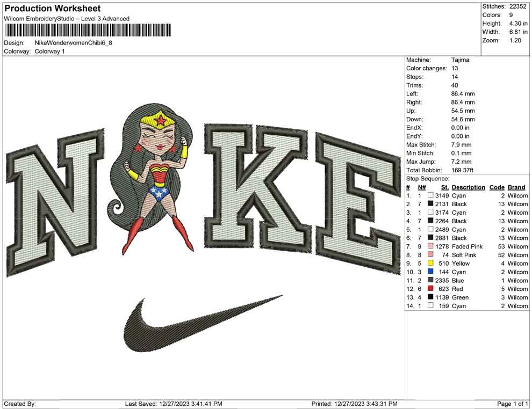Viewport: 532px width, 409px height.
Task: Click the 'Created By:' footer label
Action: click(20, 404)
